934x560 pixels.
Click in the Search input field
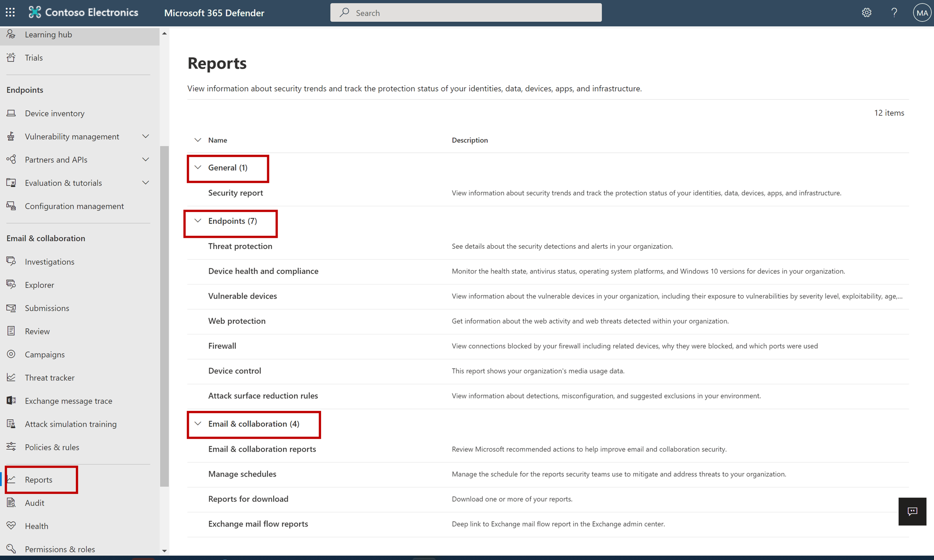click(x=466, y=13)
